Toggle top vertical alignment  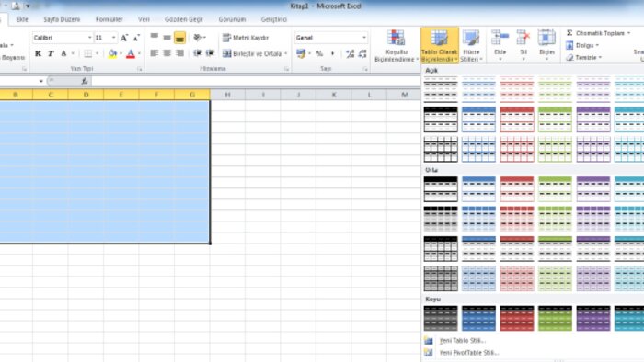click(x=155, y=38)
